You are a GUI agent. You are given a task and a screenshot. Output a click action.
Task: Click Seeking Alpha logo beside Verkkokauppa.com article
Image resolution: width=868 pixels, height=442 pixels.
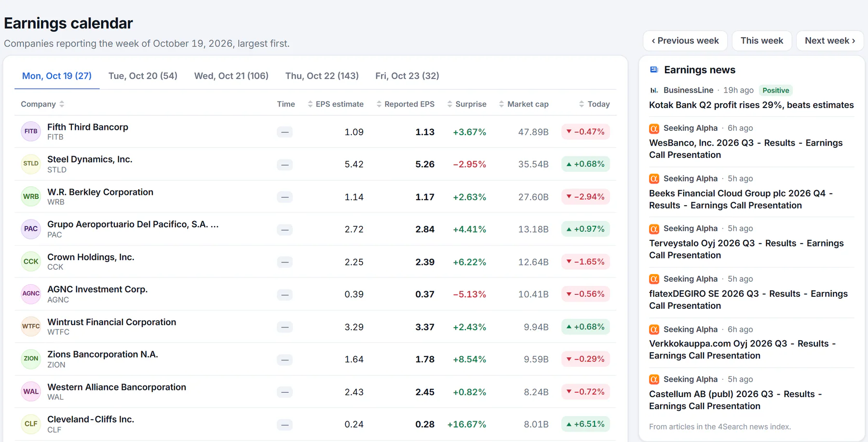tap(654, 330)
